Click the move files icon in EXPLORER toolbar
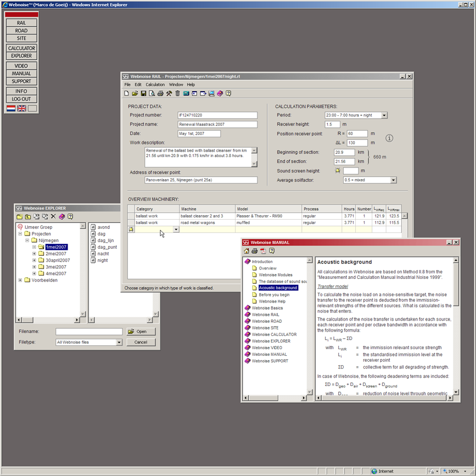Screen dimensions: 476x476 (45, 216)
